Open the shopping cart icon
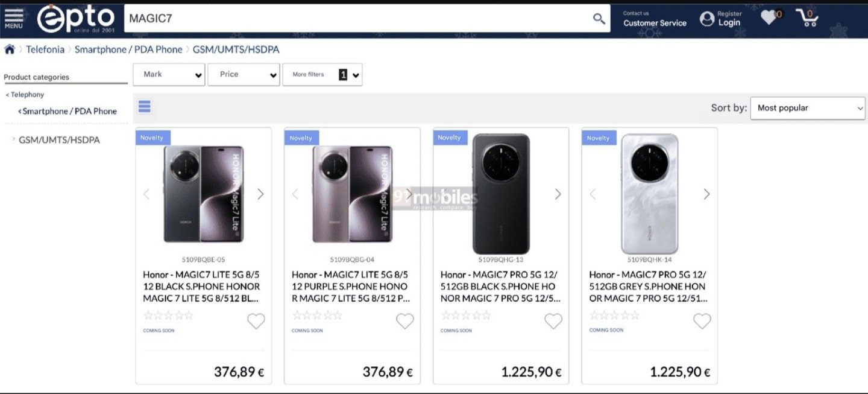The height and width of the screenshot is (394, 868). tap(807, 18)
